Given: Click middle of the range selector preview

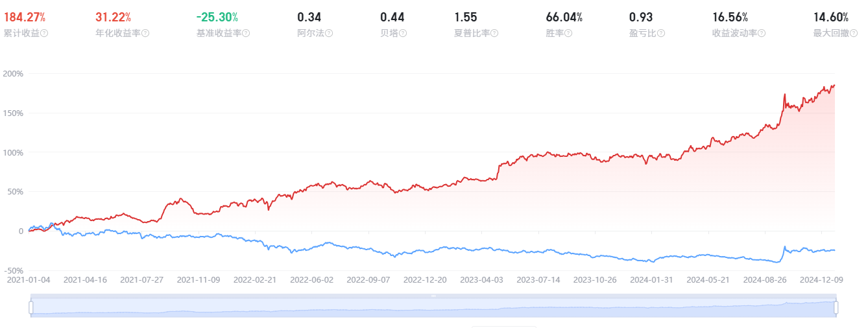Looking at the screenshot, I should pyautogui.click(x=433, y=309).
